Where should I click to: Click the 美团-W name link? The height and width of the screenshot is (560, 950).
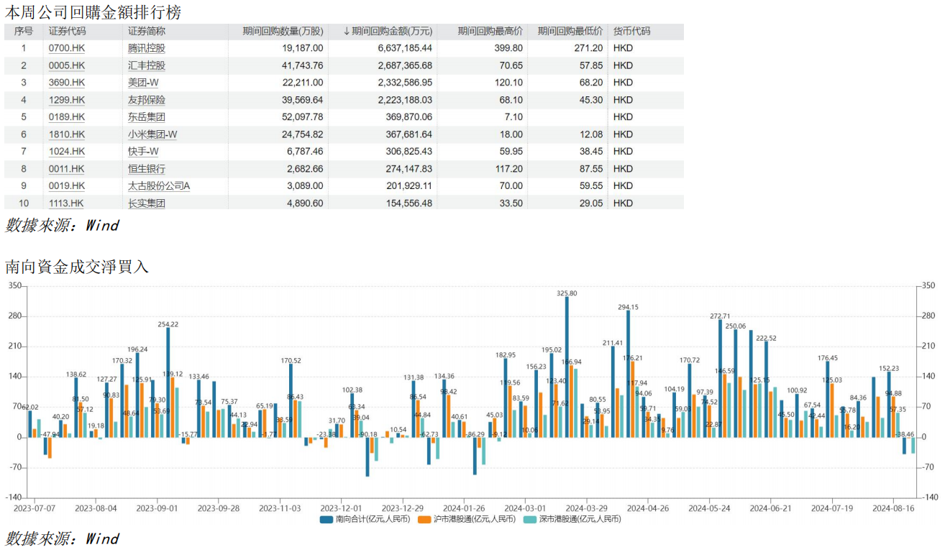tap(144, 83)
